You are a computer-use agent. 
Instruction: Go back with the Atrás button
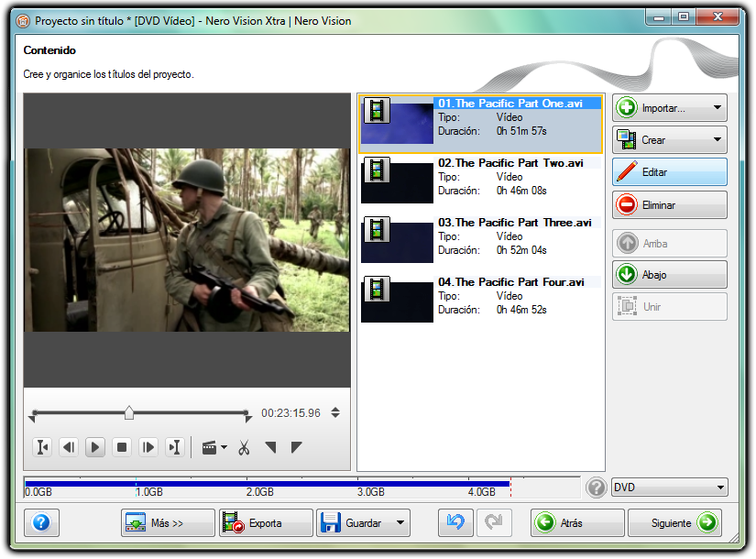pyautogui.click(x=577, y=523)
